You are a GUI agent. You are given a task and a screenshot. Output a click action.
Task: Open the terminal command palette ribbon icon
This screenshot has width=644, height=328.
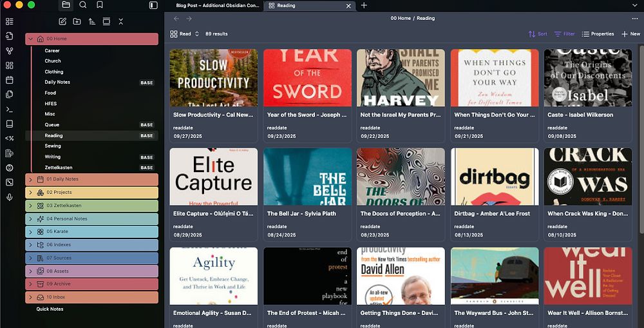10,110
